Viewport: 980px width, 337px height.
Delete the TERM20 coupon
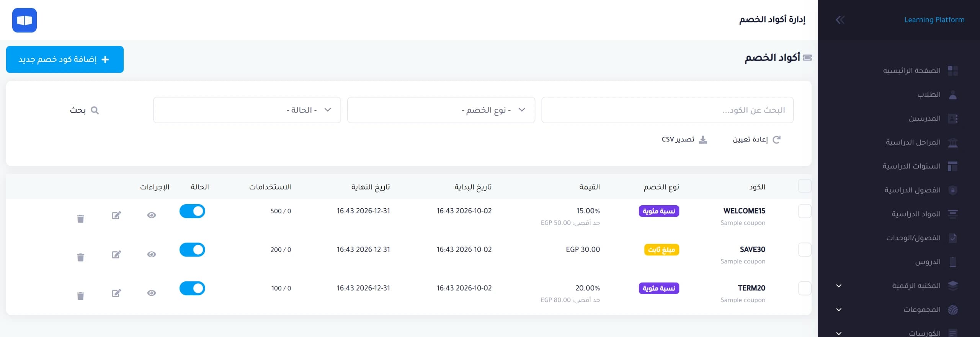(x=80, y=296)
